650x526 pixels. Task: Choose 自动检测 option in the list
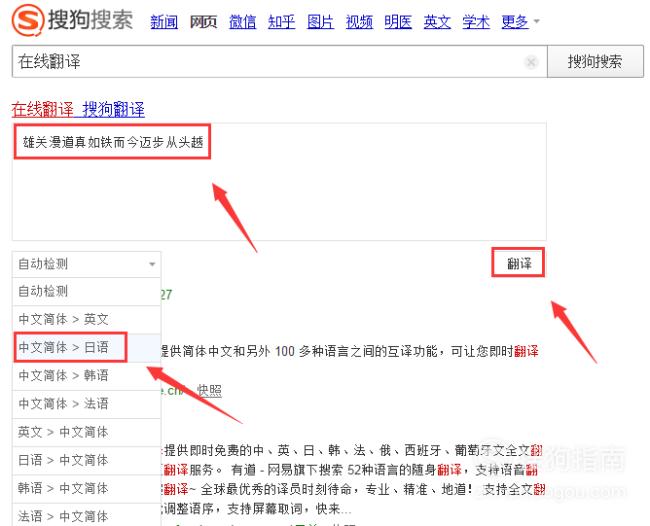coord(86,291)
